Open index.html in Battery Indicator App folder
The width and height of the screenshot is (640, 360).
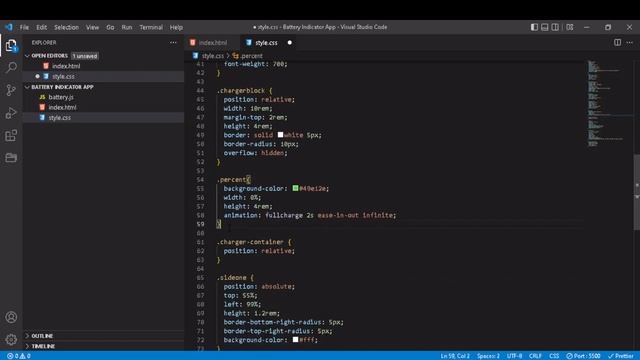tap(103, 107)
